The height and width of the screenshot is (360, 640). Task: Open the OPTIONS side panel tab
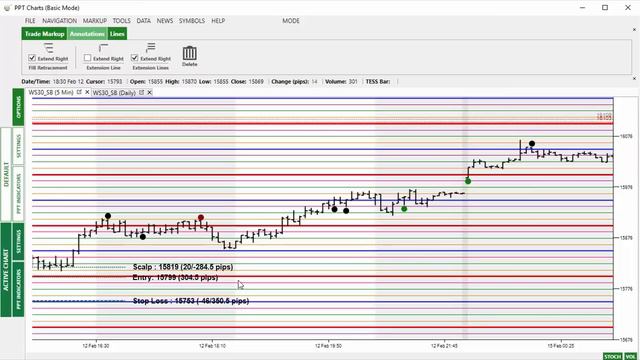(x=18, y=107)
